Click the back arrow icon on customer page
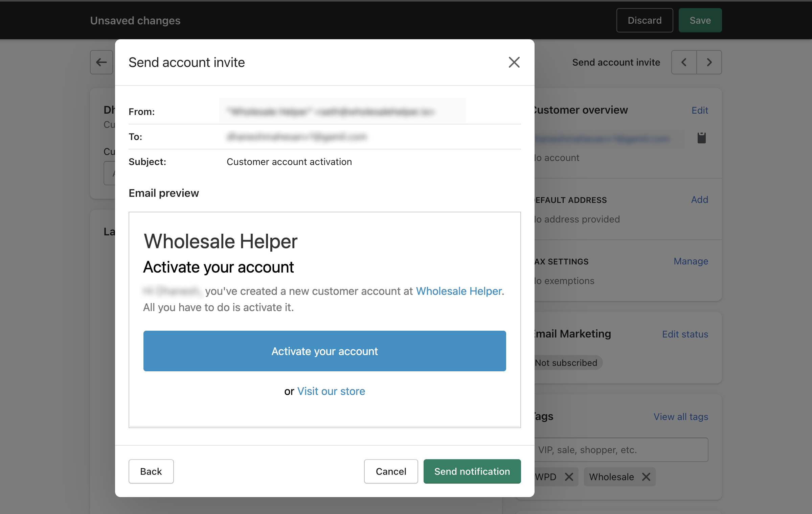Image resolution: width=812 pixels, height=514 pixels. click(x=101, y=62)
